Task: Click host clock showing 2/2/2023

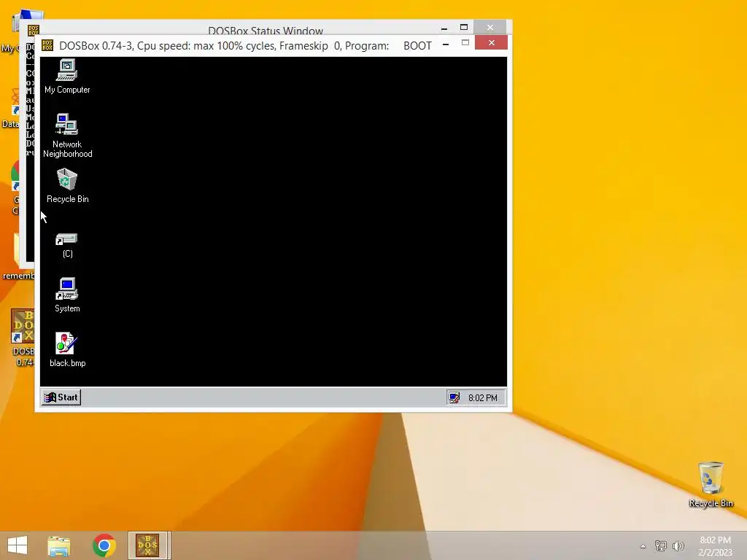Action: pos(715,546)
